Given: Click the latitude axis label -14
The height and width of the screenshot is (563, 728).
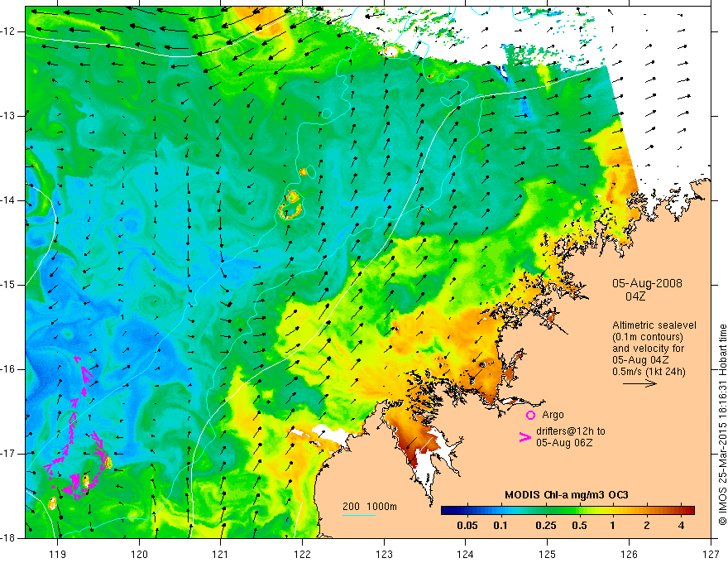Looking at the screenshot, I should click(x=9, y=200).
